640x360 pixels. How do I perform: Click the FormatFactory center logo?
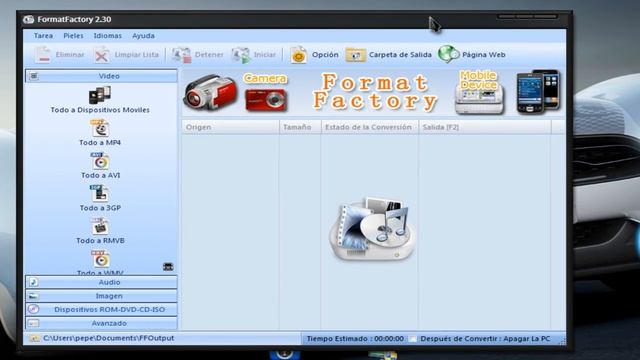(373, 229)
